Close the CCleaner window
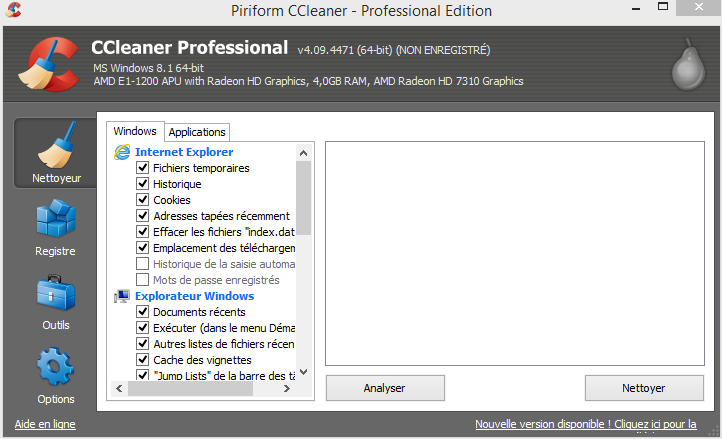Screen dimensions: 722x439 (x=699, y=7)
